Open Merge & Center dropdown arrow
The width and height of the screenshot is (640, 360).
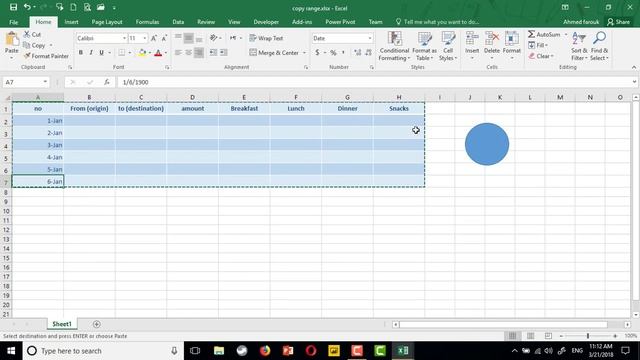point(304,53)
